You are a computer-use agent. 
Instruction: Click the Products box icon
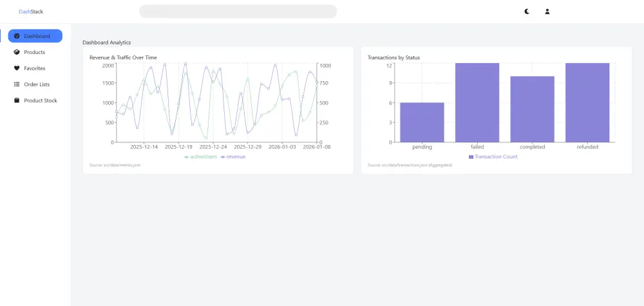(x=17, y=52)
